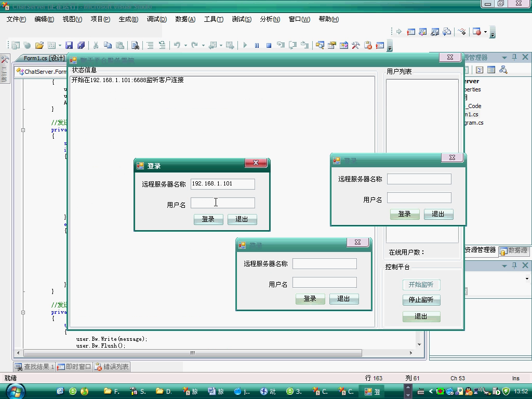Open the 文件(F) menu

(x=16, y=19)
